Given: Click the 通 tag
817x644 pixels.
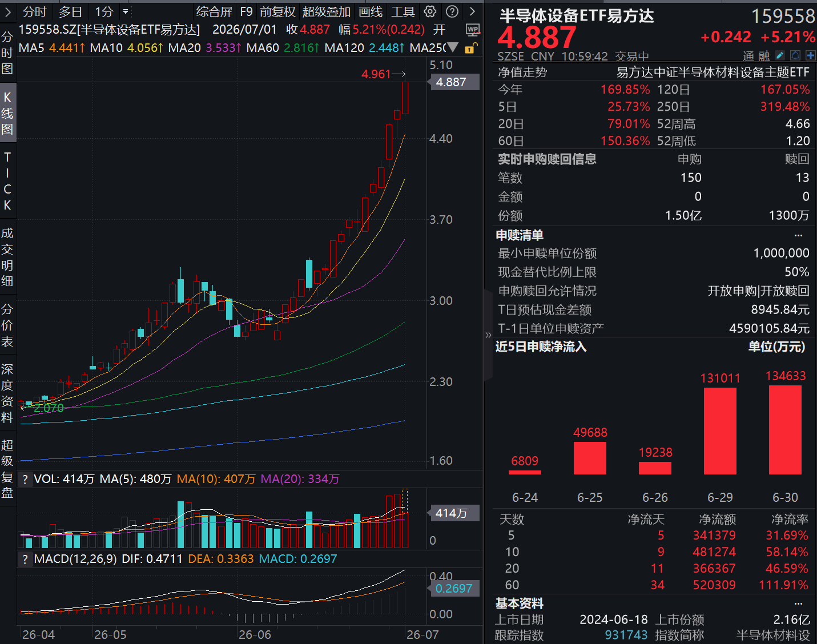Looking at the screenshot, I should (748, 56).
